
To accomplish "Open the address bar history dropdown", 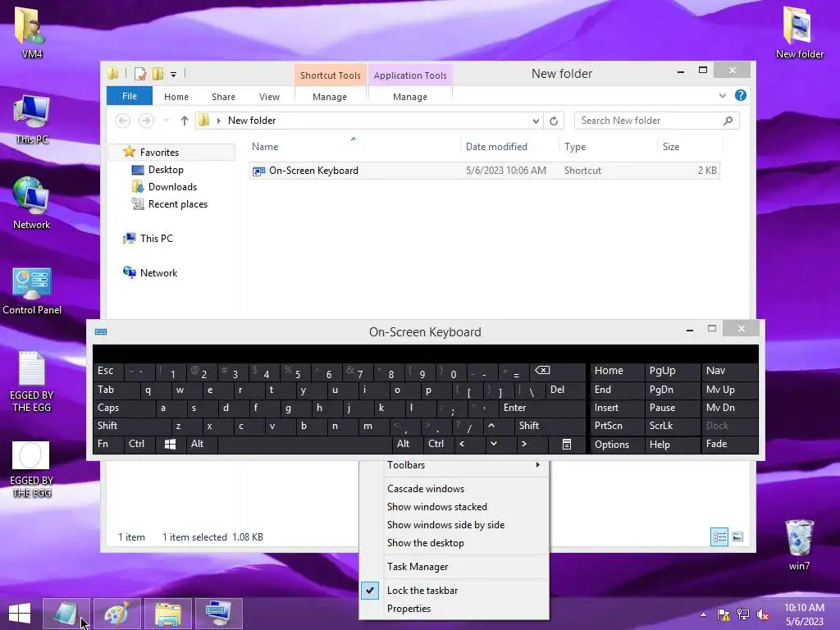I will [536, 121].
